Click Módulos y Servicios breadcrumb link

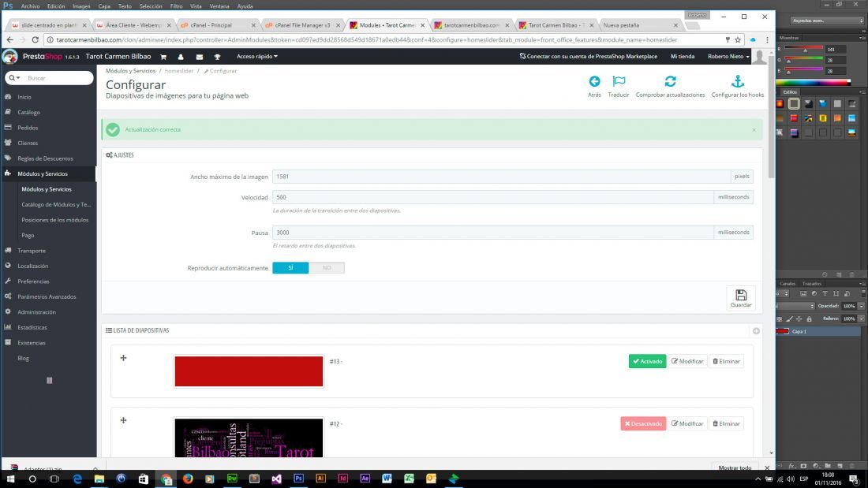[130, 71]
